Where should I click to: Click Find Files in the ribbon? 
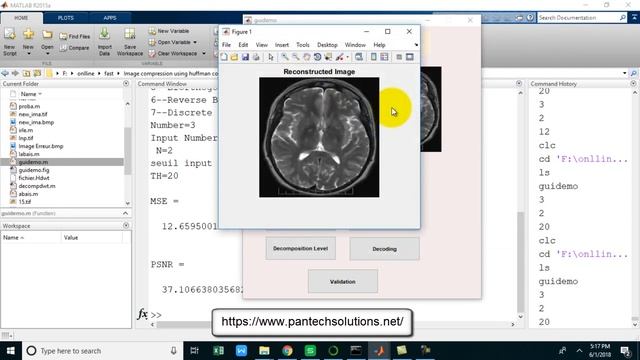point(75,36)
